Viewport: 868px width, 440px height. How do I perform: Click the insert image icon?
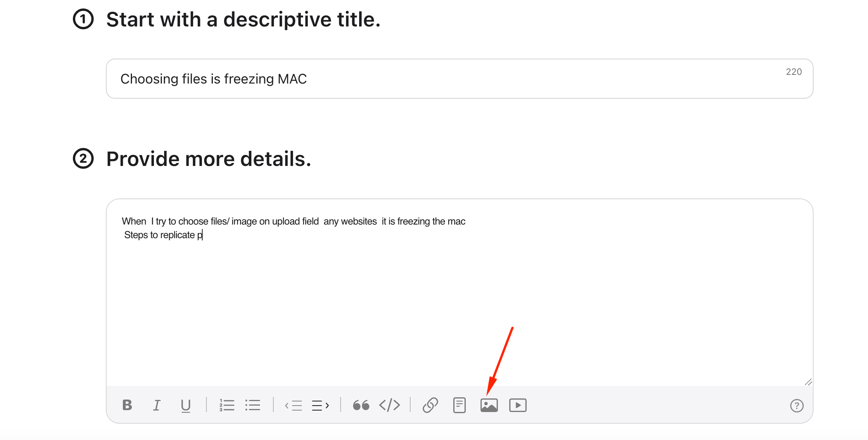point(489,405)
